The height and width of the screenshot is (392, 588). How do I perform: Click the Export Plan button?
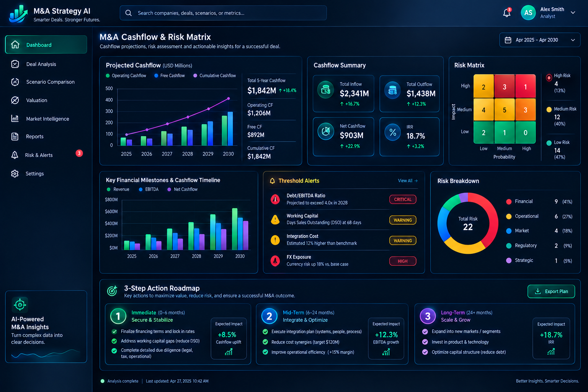click(551, 291)
